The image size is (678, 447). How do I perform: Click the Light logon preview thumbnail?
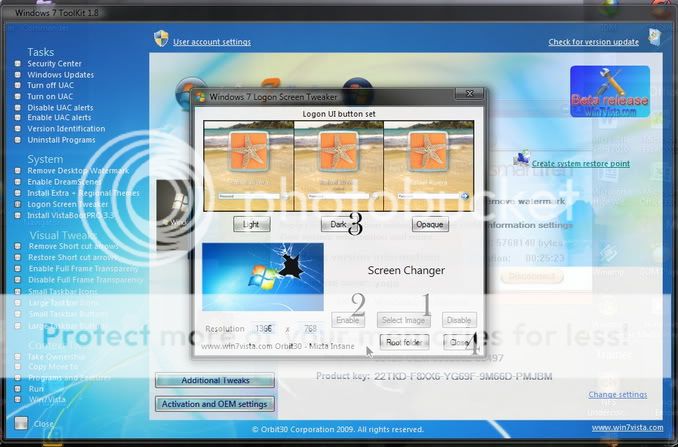pos(249,166)
